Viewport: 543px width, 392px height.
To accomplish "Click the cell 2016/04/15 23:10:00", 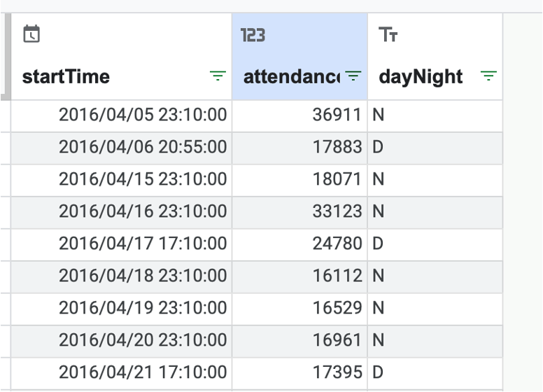I will (x=122, y=181).
